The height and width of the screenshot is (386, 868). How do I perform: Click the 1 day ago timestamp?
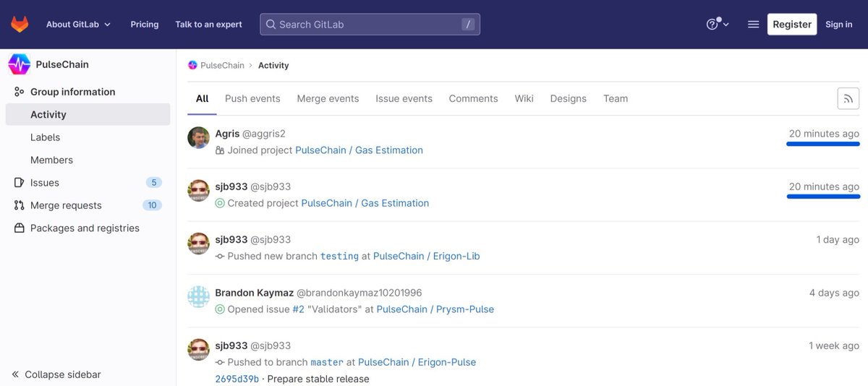click(838, 239)
